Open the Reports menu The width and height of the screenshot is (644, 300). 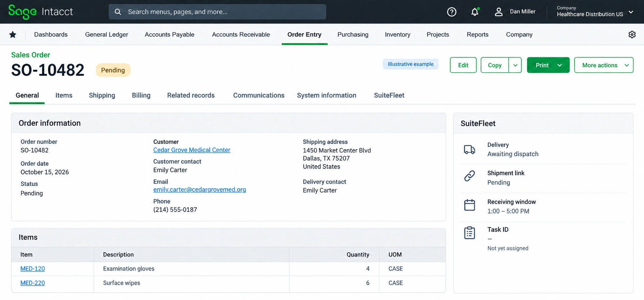pyautogui.click(x=478, y=34)
